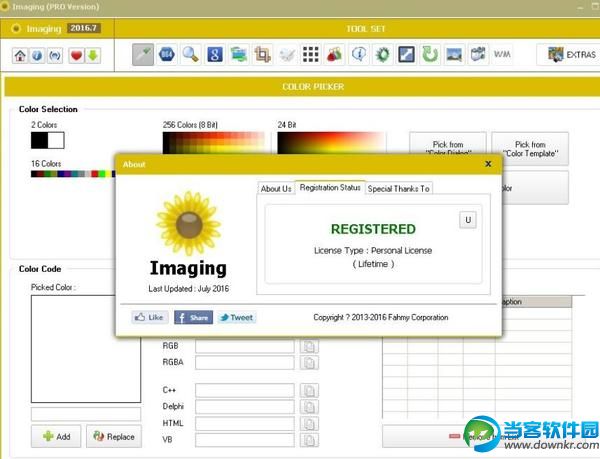This screenshot has width=600, height=459.
Task: Click the Replace button
Action: pos(114,436)
